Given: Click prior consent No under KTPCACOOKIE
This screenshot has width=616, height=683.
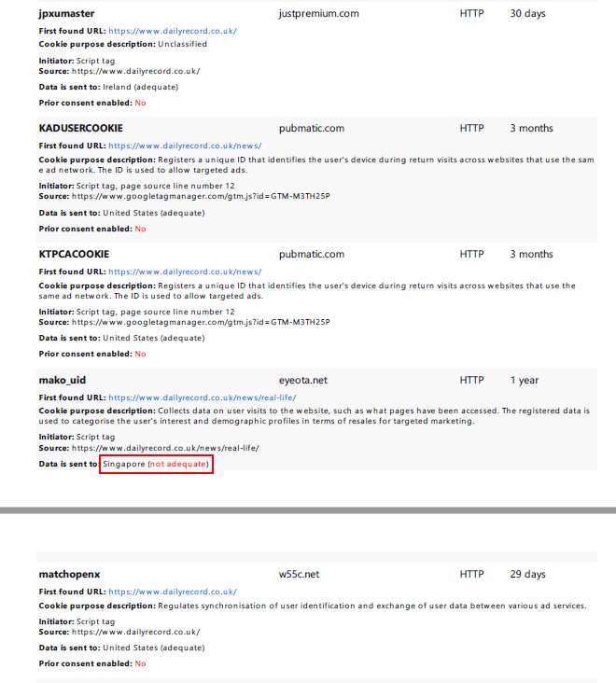Looking at the screenshot, I should [140, 354].
